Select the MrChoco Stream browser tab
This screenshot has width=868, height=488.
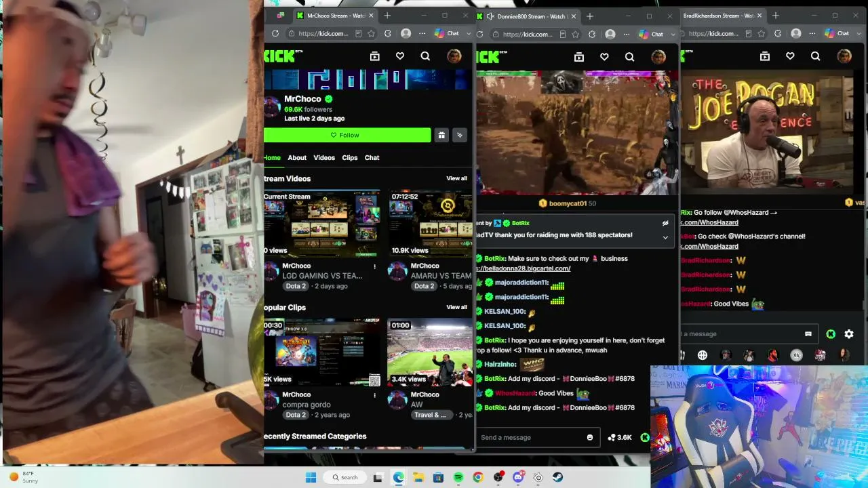(336, 16)
